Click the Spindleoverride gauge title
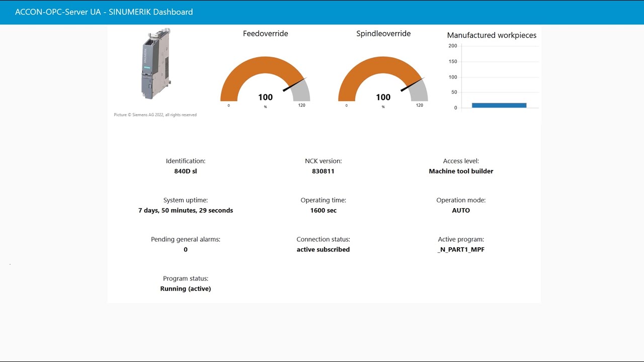This screenshot has width=644, height=362. pyautogui.click(x=383, y=34)
